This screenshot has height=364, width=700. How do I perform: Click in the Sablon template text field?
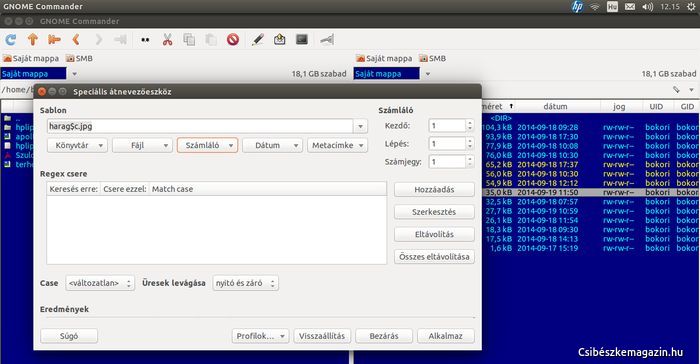(x=200, y=126)
